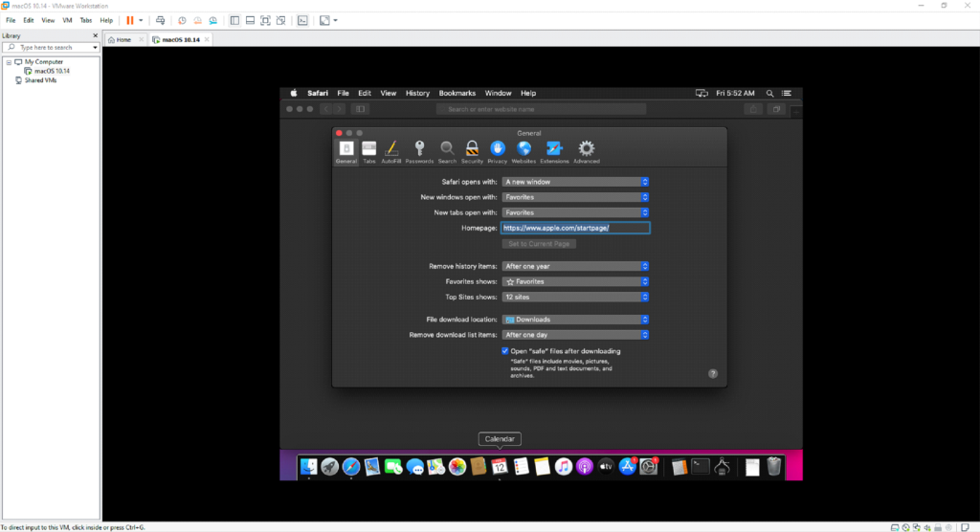Enter VMware full screen mode icon
This screenshot has width=980, height=532.
266,21
